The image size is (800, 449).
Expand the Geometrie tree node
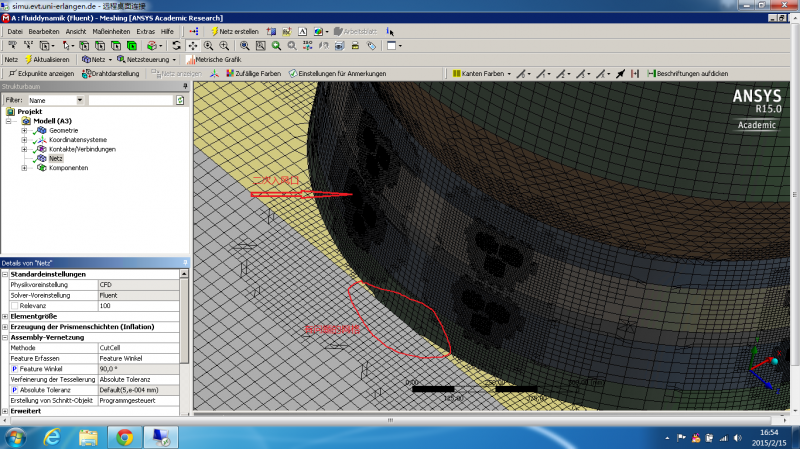pos(23,130)
